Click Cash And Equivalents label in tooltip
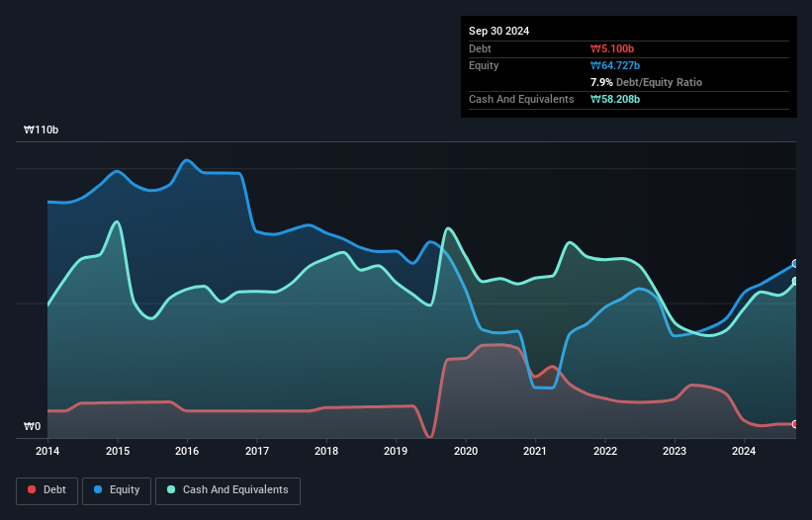Screen dimensions: 812x520 (x=521, y=99)
